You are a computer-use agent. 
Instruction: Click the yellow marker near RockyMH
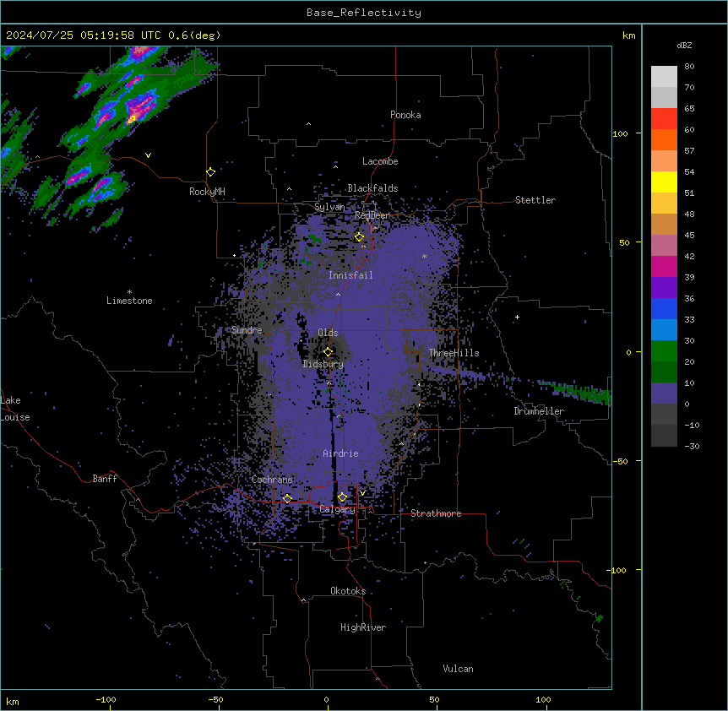(210, 172)
